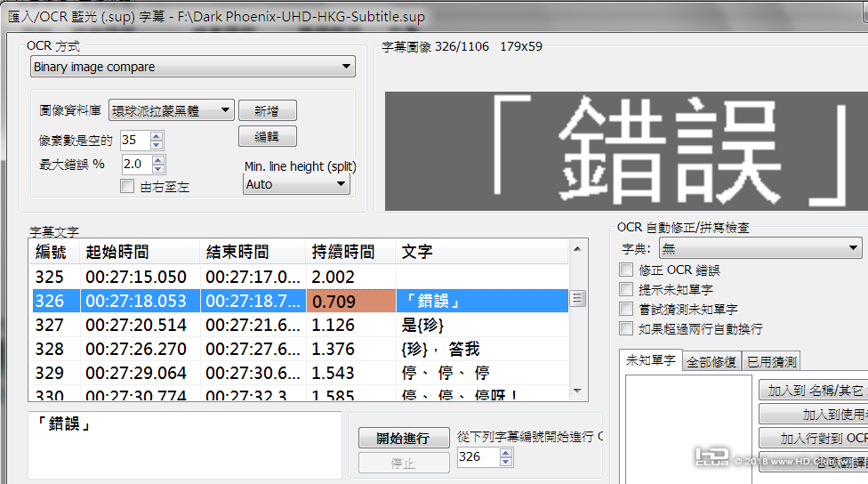Enable the 修正 OCR 錯誤 checkbox
The height and width of the screenshot is (484, 868).
click(626, 270)
